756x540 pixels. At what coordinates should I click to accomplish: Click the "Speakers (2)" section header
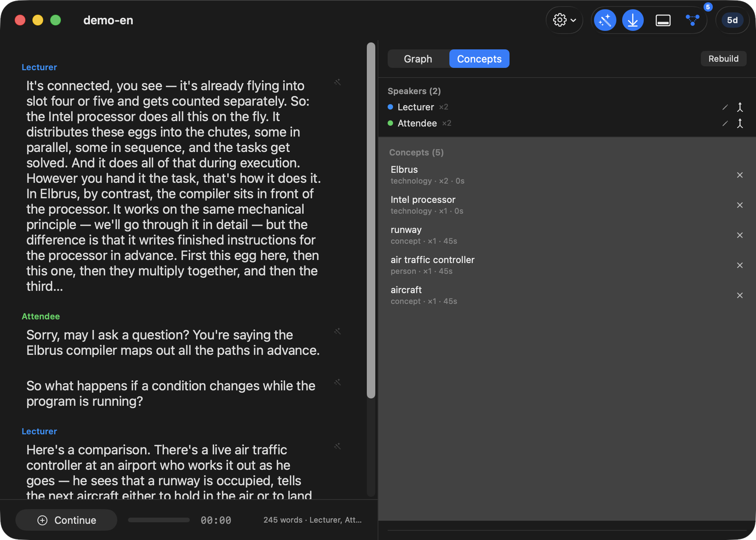tap(414, 91)
